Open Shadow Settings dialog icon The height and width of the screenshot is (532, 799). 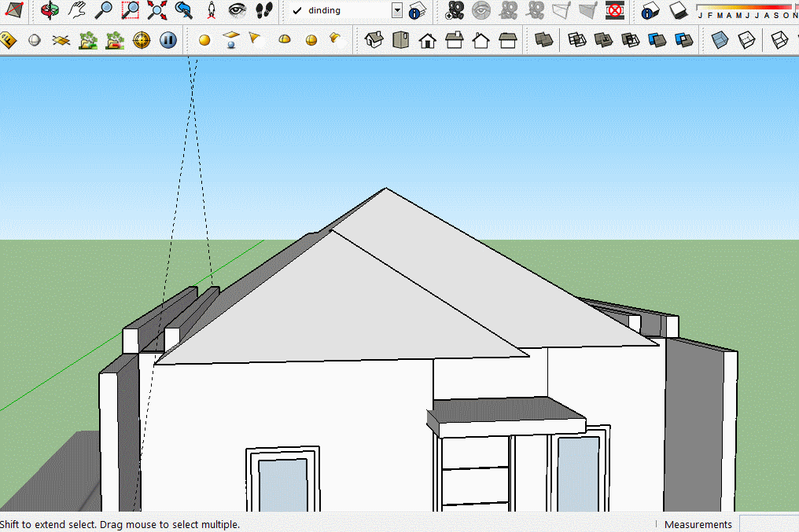pyautogui.click(x=650, y=11)
